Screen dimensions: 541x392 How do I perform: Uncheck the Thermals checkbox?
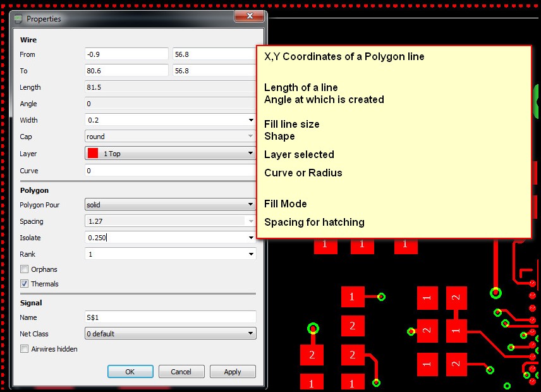pyautogui.click(x=24, y=284)
